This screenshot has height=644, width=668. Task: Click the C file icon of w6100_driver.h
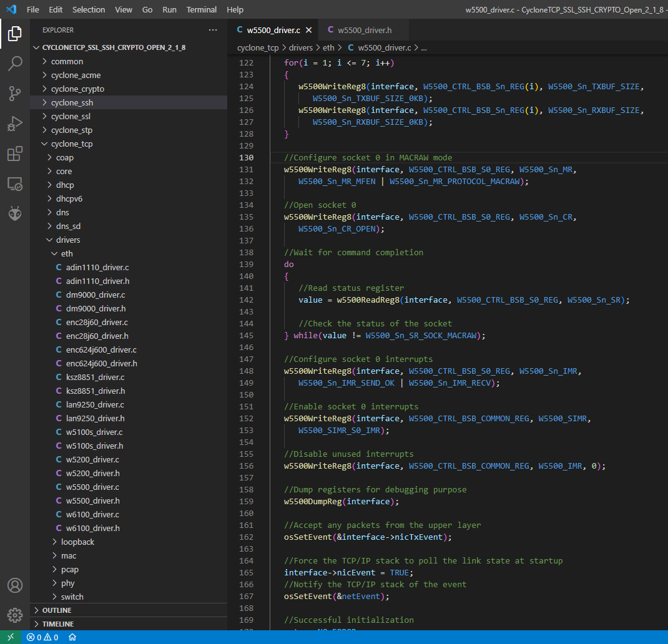(59, 528)
